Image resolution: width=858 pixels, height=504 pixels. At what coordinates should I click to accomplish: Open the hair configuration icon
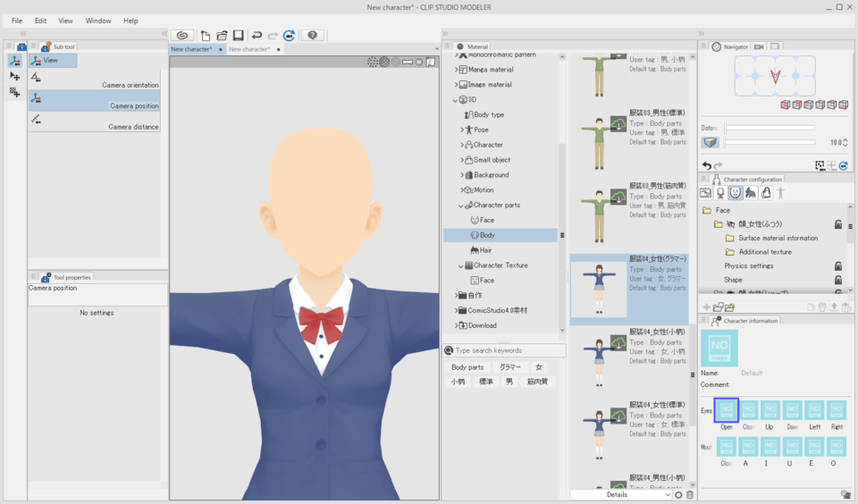coord(750,193)
